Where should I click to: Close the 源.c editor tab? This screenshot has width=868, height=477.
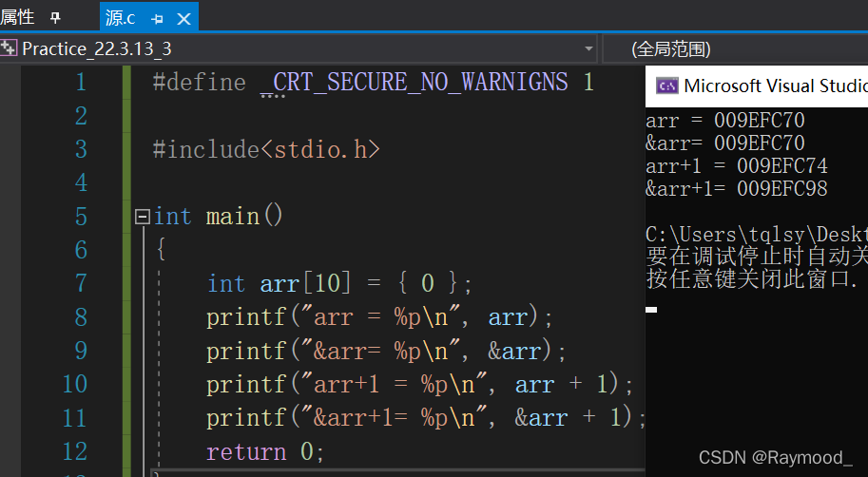click(x=183, y=19)
